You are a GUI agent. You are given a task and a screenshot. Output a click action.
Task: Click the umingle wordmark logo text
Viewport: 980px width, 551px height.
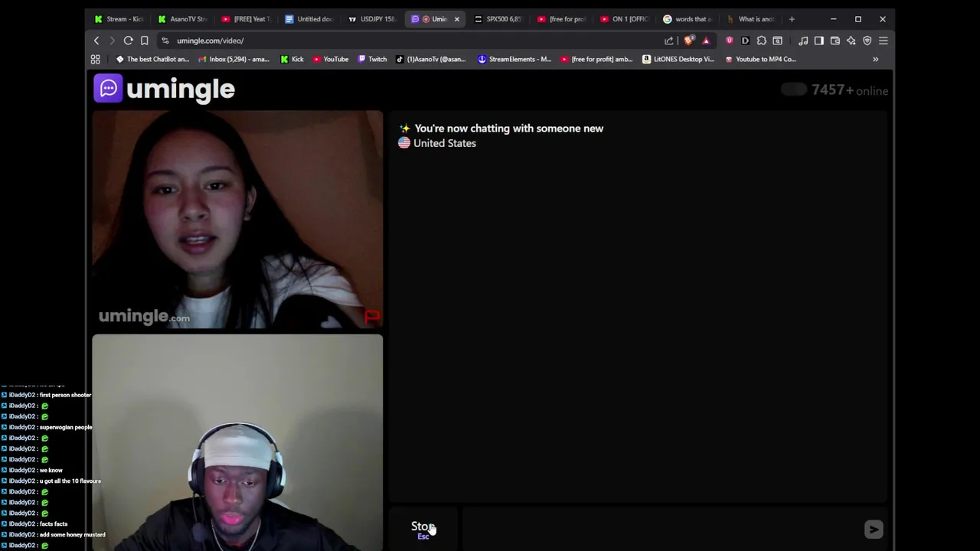coord(181,89)
